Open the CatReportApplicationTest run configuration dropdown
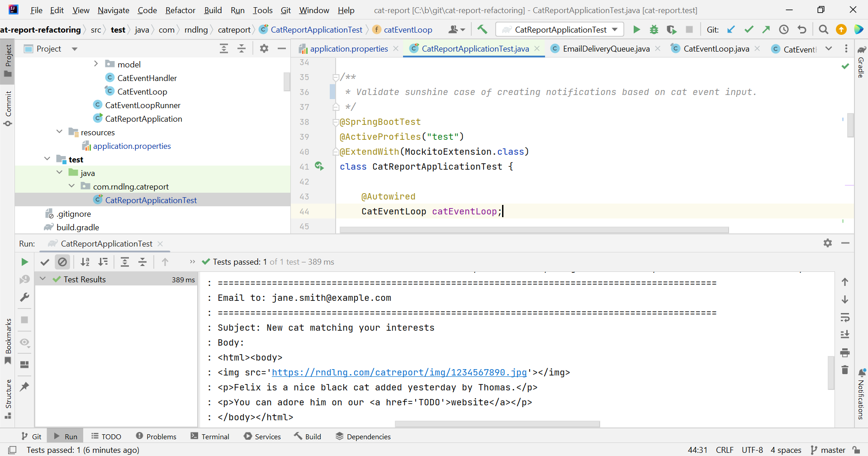The image size is (868, 456). pyautogui.click(x=560, y=30)
